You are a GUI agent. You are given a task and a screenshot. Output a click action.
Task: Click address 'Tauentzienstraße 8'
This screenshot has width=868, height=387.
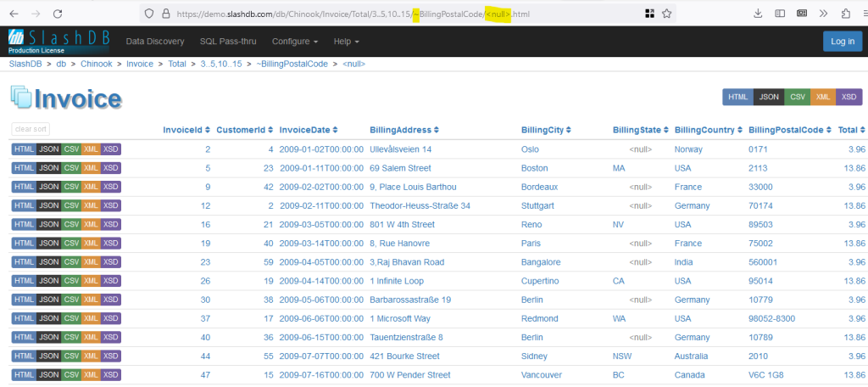(406, 337)
